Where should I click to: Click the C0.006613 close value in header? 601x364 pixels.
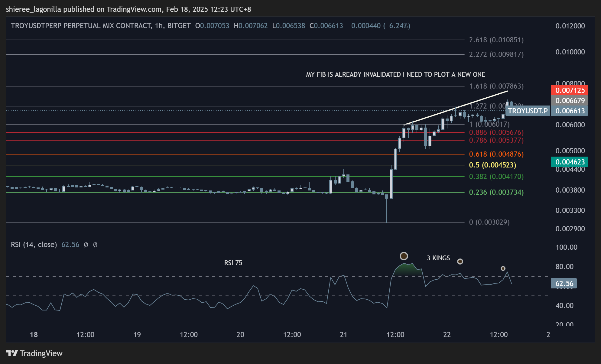tap(326, 26)
